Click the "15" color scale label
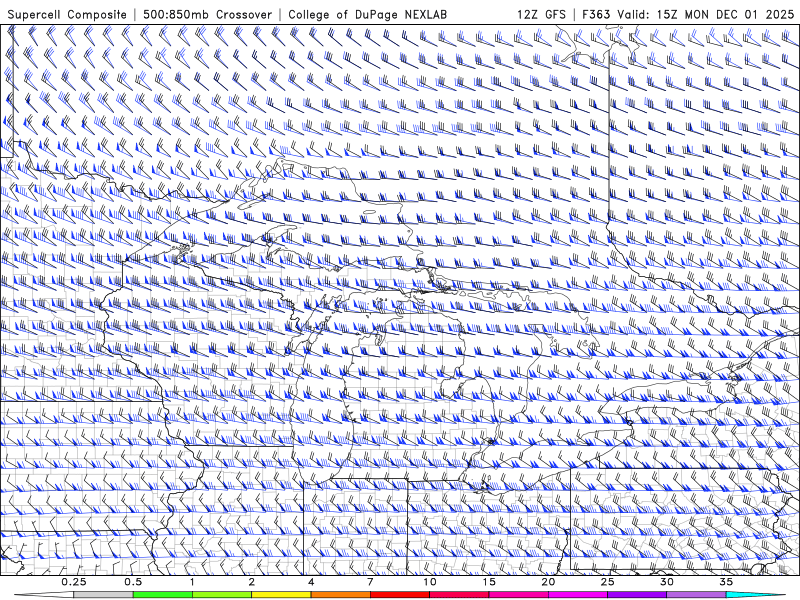 [489, 582]
